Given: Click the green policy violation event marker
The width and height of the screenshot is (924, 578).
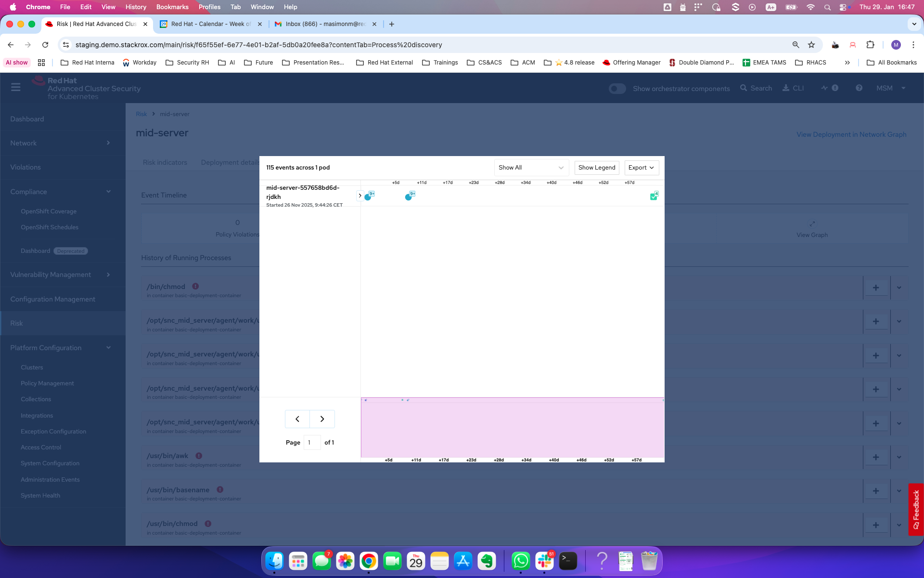Looking at the screenshot, I should tap(653, 196).
